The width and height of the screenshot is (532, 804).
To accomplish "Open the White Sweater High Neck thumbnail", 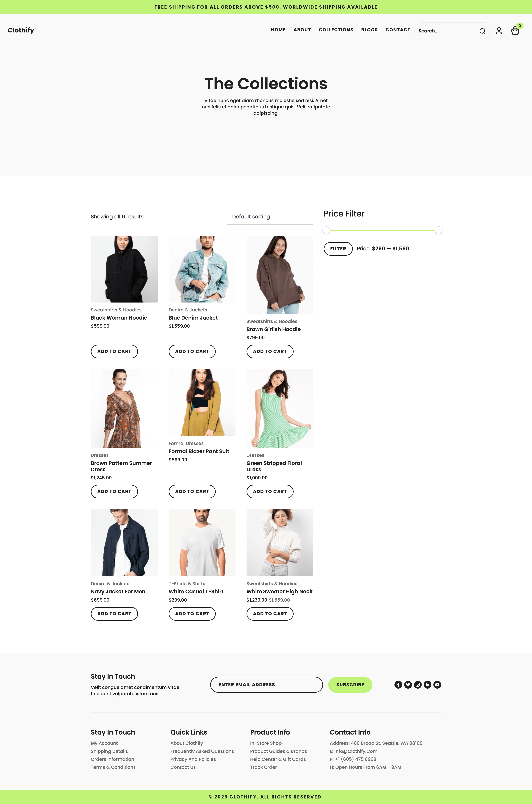I will pyautogui.click(x=280, y=543).
